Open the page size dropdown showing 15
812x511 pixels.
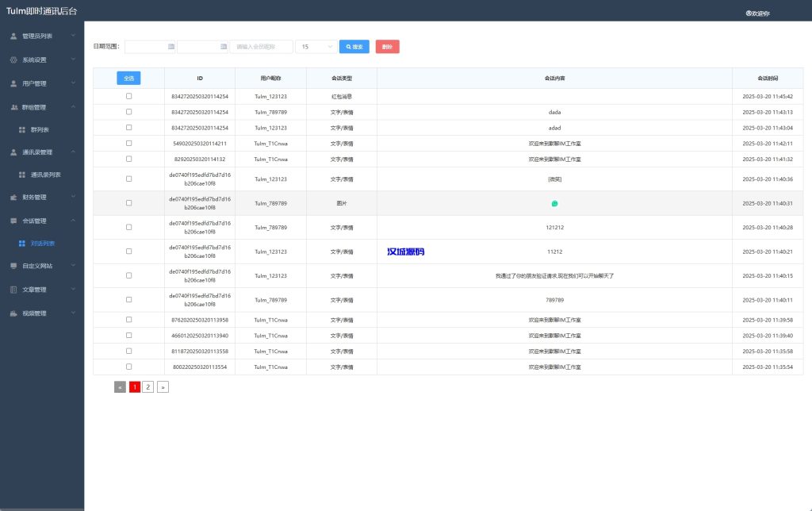coord(316,47)
